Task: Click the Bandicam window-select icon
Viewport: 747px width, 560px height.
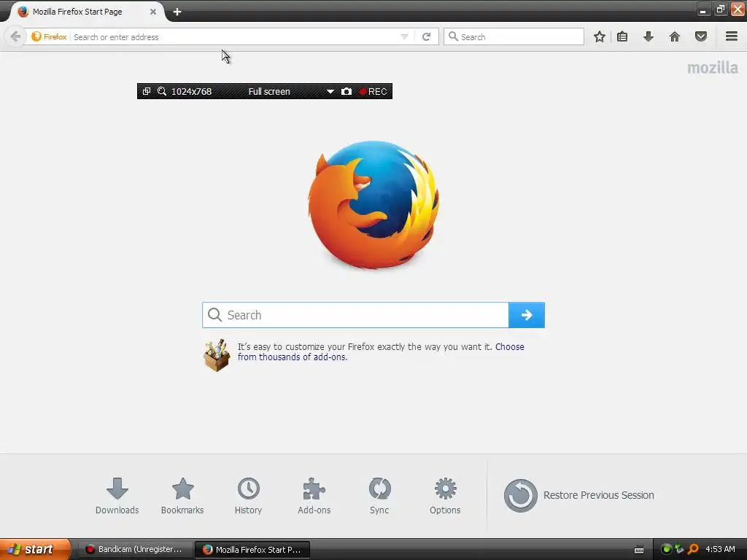Action: pyautogui.click(x=147, y=91)
